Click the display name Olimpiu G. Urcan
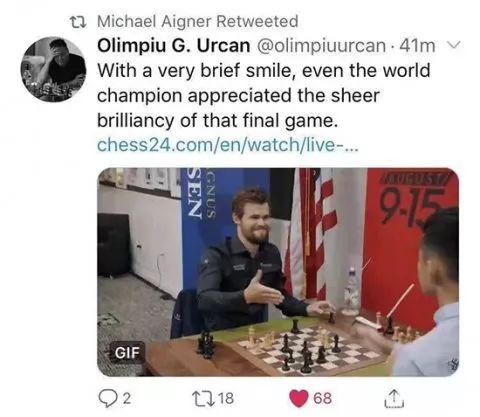Image resolution: width=480 pixels, height=417 pixels. (173, 46)
